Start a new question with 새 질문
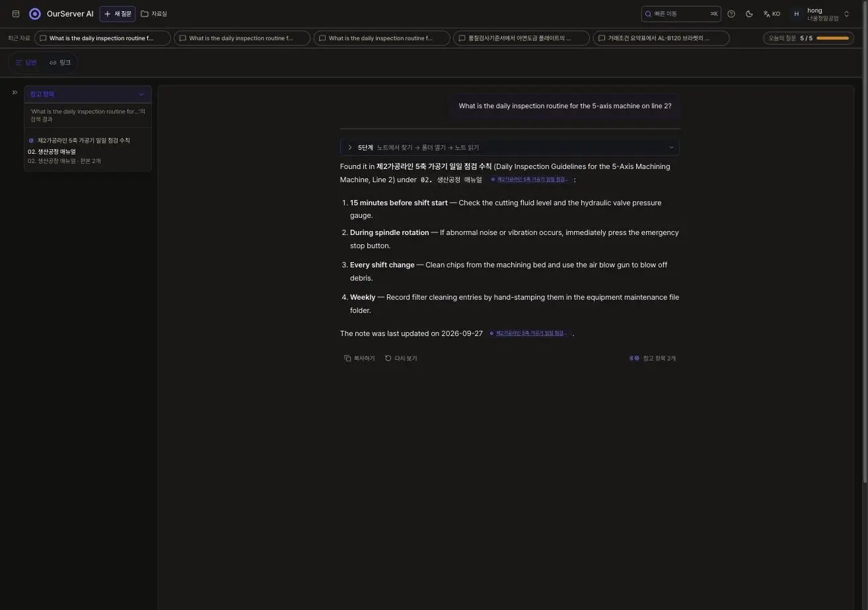 tap(118, 14)
